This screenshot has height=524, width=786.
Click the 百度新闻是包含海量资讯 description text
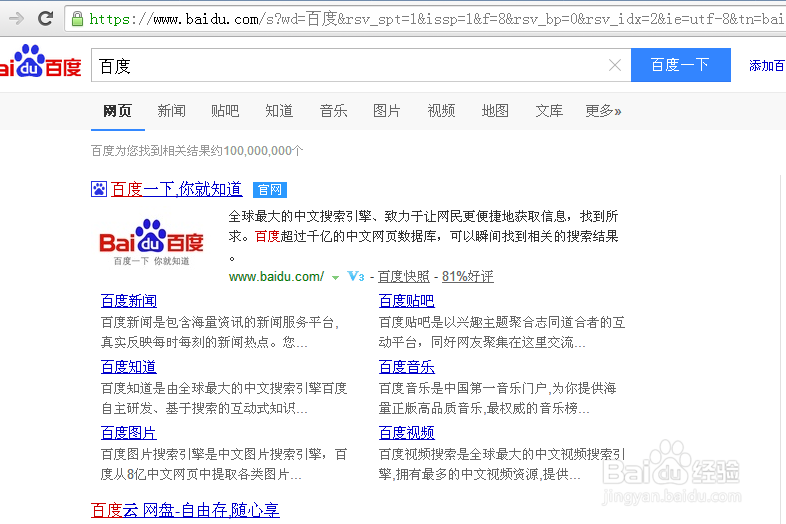tap(220, 332)
